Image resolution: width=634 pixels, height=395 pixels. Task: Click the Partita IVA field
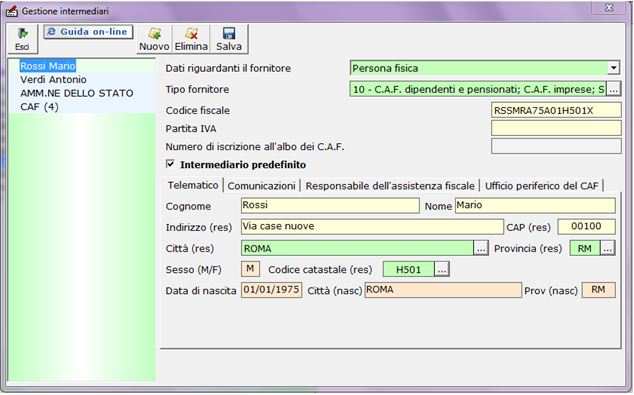[556, 128]
